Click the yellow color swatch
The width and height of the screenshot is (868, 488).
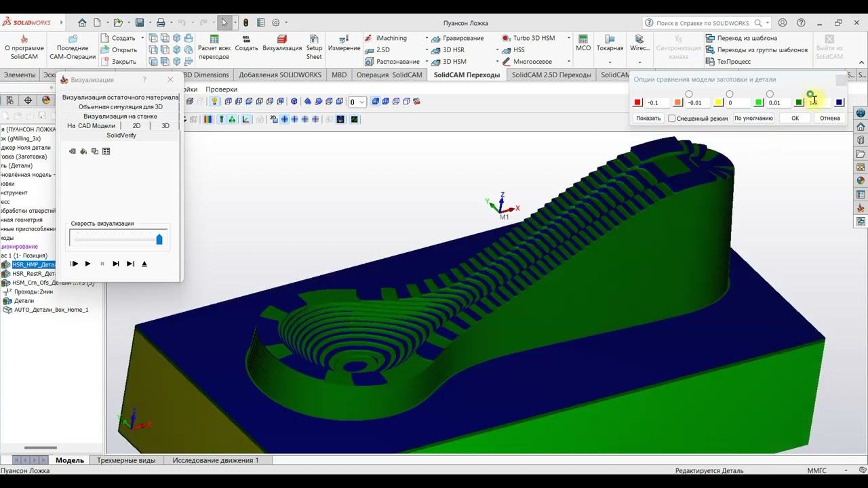(718, 102)
